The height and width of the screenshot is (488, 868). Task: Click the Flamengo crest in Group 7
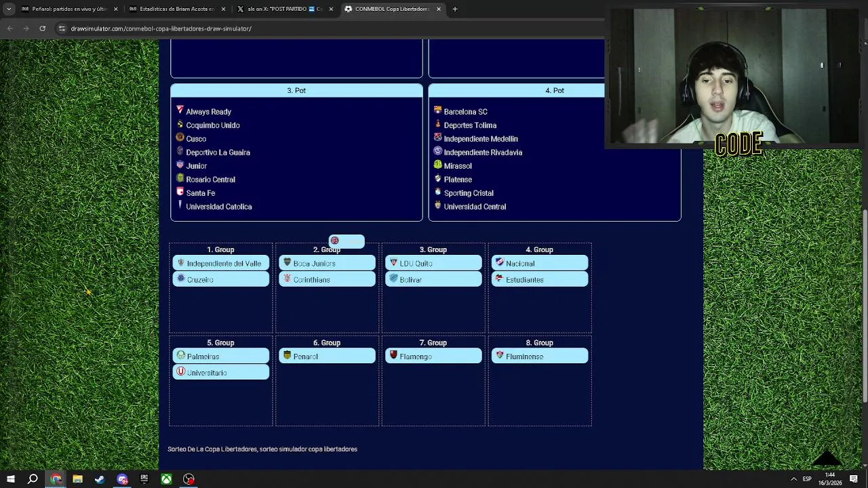(393, 355)
